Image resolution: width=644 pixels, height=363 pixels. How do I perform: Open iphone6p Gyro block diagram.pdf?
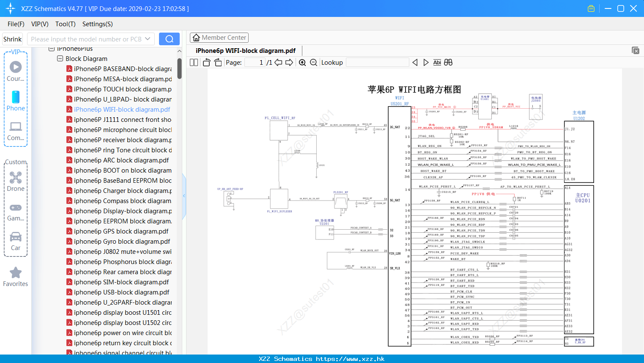[118, 241]
